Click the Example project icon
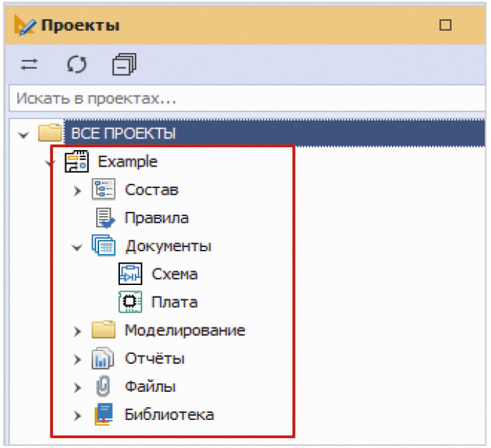491x448 pixels. 77,162
